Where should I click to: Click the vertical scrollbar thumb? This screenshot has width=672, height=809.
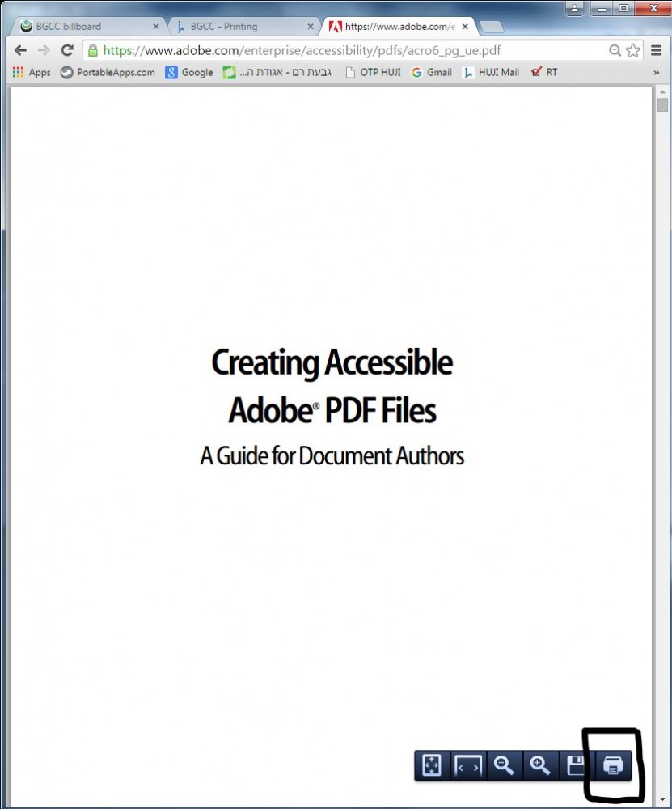click(663, 104)
